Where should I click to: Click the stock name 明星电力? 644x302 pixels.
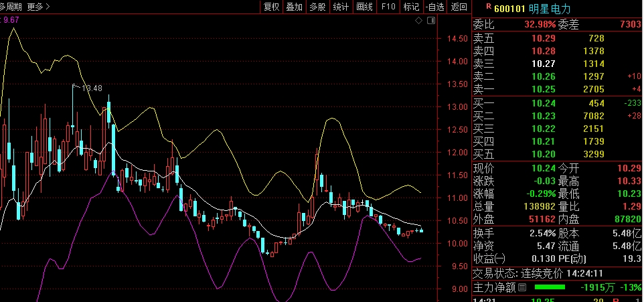coord(550,9)
